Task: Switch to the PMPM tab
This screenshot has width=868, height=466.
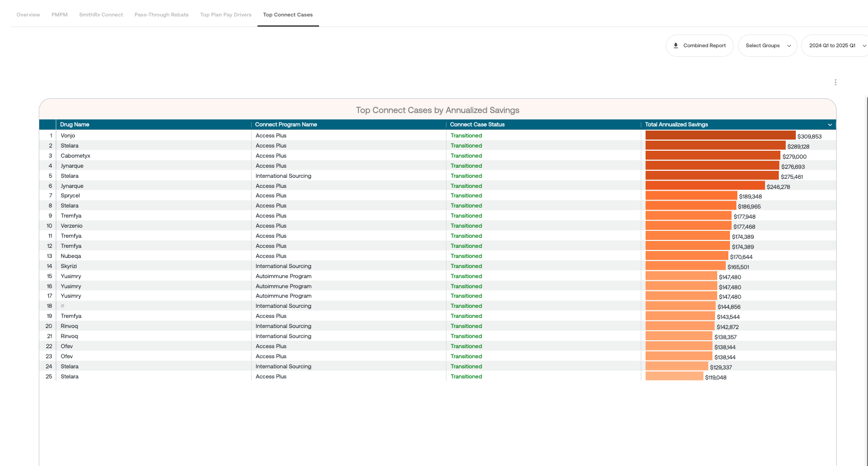Action: pyautogui.click(x=59, y=15)
